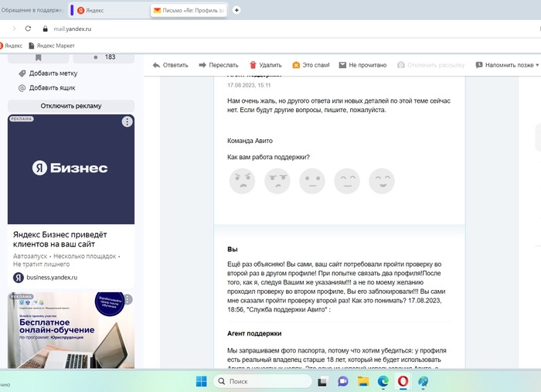Click Отключить рекламу button
The height and width of the screenshot is (392, 541).
click(x=71, y=106)
